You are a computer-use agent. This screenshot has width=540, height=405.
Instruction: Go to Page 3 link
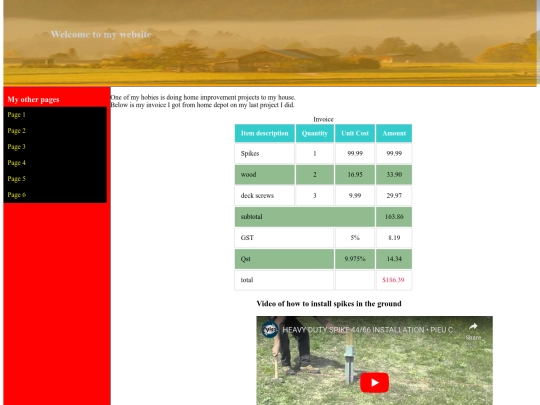[17, 147]
